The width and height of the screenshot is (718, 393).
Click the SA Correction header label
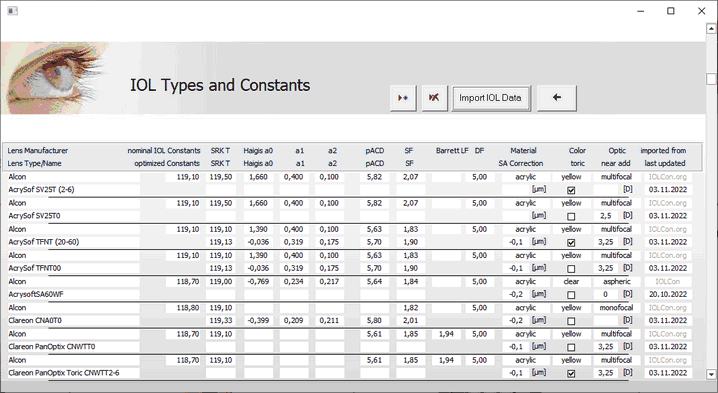click(521, 163)
